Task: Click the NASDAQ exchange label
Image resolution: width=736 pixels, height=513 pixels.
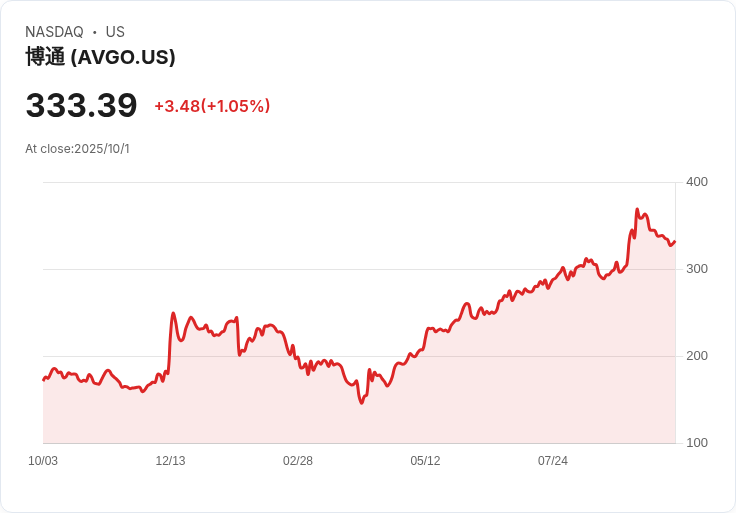Action: pyautogui.click(x=54, y=32)
